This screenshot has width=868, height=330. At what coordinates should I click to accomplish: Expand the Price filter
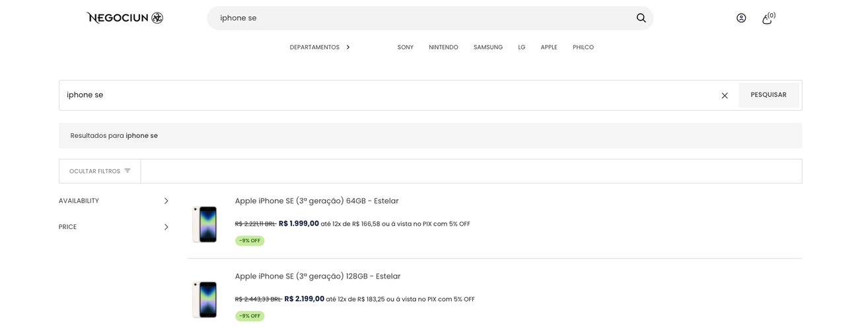[114, 227]
